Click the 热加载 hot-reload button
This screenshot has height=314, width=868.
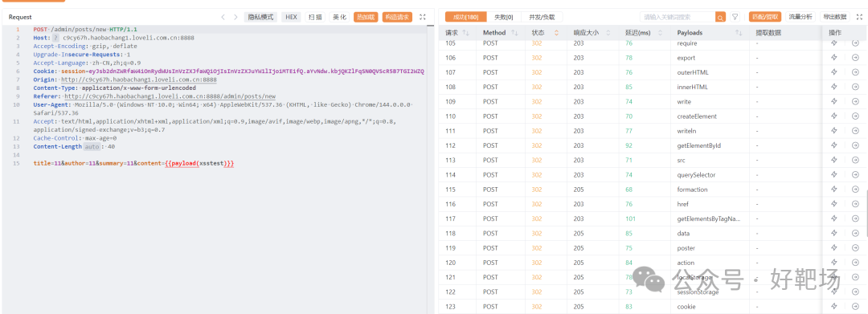point(366,17)
